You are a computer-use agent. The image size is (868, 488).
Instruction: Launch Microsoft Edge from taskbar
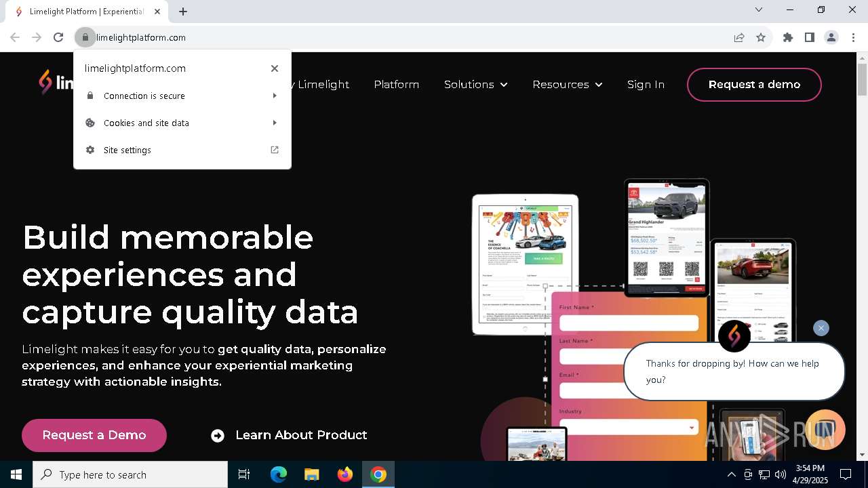279,474
